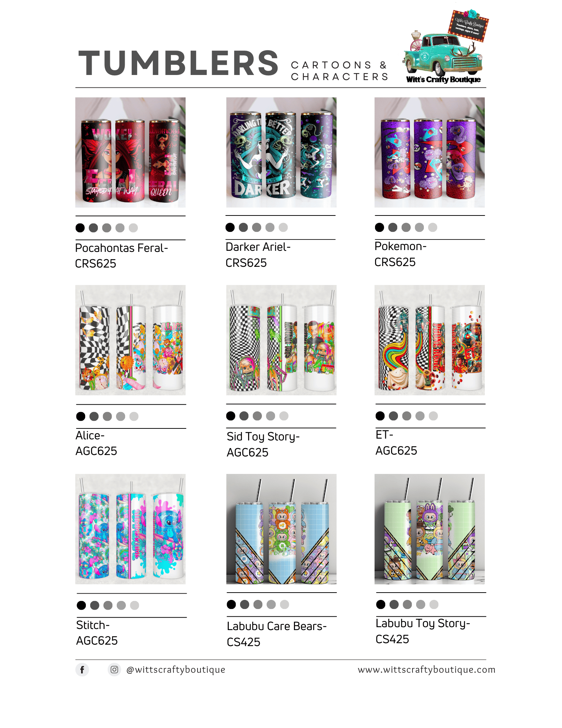The width and height of the screenshot is (562, 728).
Task: Pick the black swatch under Pocahontas Feral
Action: point(80,228)
